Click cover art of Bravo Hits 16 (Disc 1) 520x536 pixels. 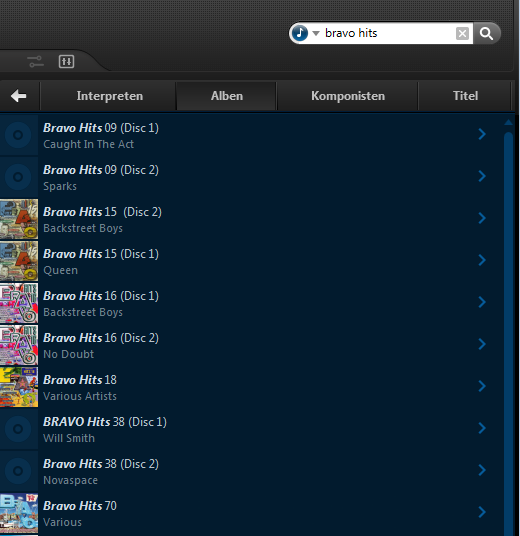pyautogui.click(x=19, y=303)
